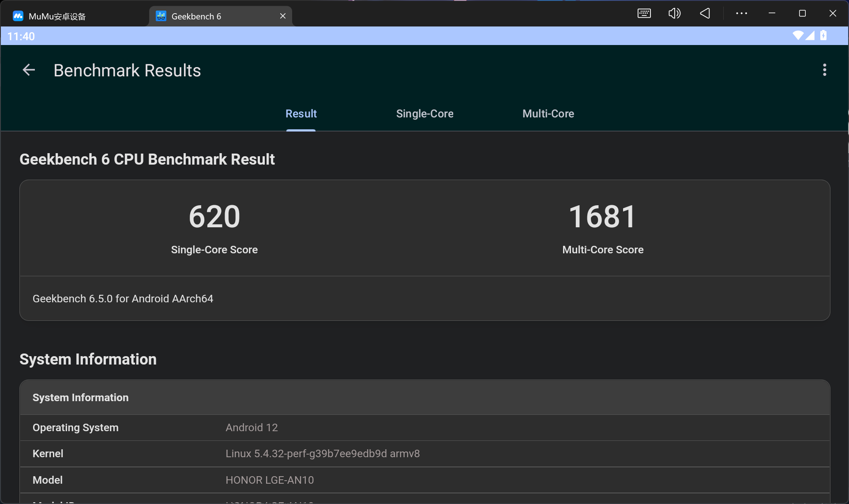Maximize the MuMu emulator window
The width and height of the screenshot is (849, 504).
(x=802, y=13)
